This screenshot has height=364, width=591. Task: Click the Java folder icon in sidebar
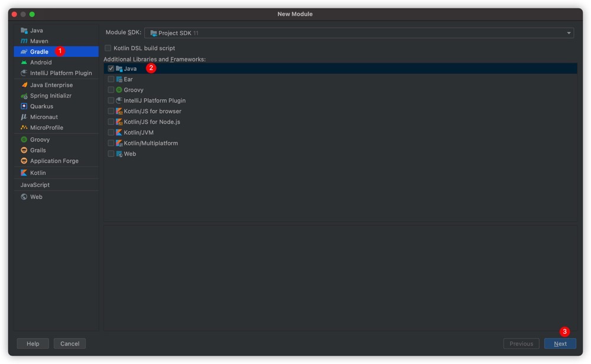coord(24,31)
